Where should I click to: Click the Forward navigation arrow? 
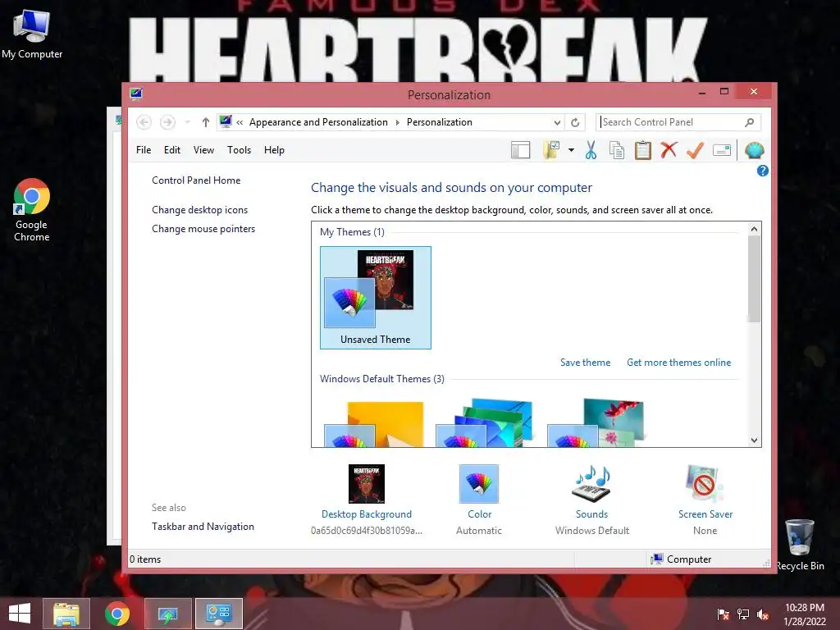point(167,122)
